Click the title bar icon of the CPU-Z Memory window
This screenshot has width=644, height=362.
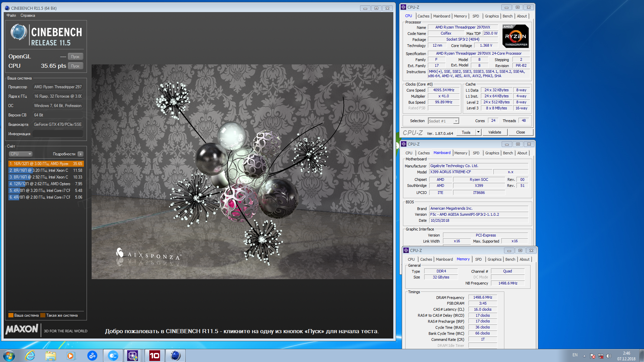(406, 250)
